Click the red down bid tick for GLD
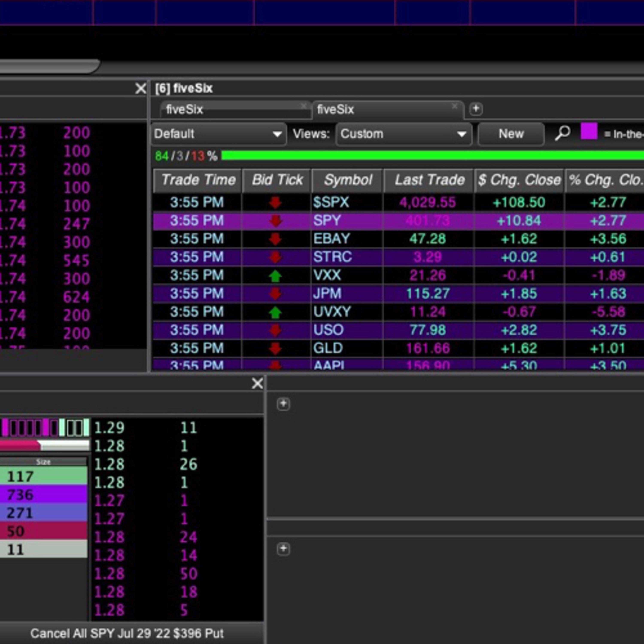Image resolution: width=644 pixels, height=644 pixels. [x=275, y=348]
